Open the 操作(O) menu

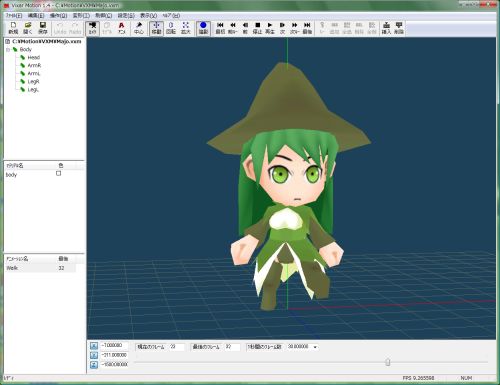tap(58, 16)
